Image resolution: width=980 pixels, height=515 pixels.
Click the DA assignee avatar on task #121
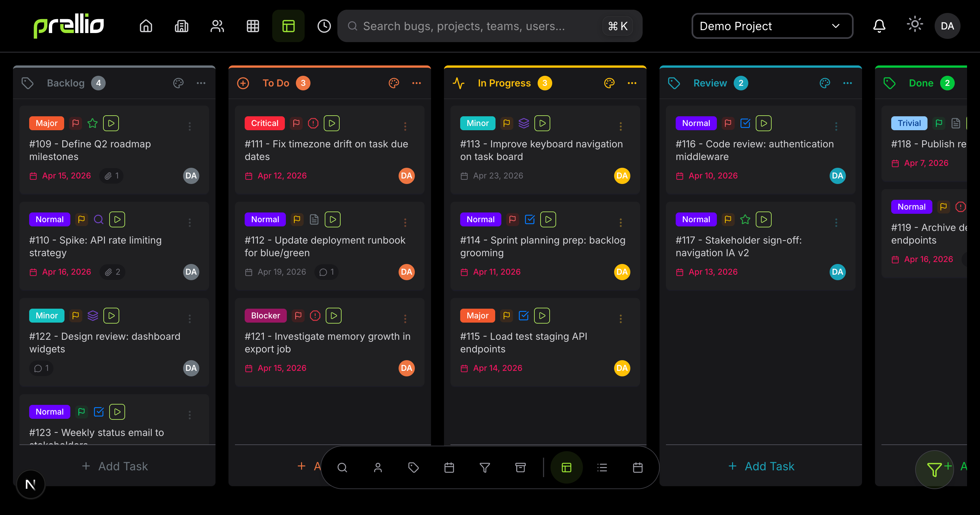click(x=406, y=368)
